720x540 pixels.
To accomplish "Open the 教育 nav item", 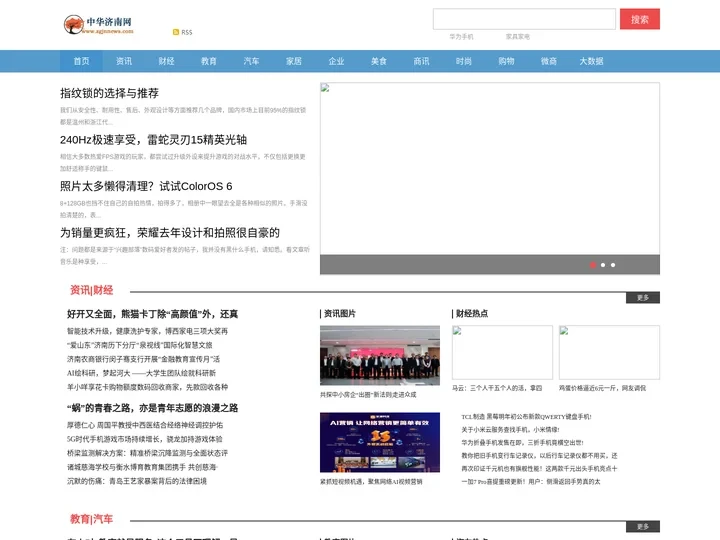I will pyautogui.click(x=208, y=61).
